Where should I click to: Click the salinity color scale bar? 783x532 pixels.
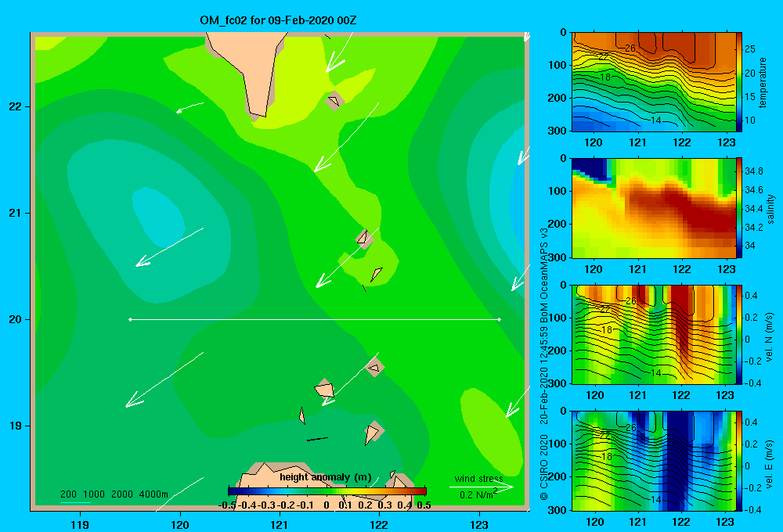(x=739, y=208)
